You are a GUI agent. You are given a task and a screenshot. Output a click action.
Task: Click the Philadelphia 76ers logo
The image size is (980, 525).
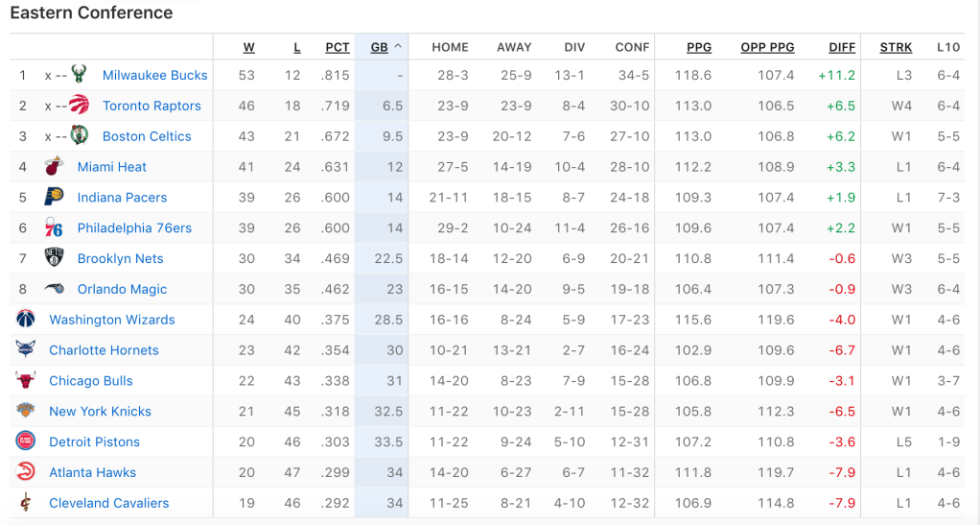pos(54,228)
